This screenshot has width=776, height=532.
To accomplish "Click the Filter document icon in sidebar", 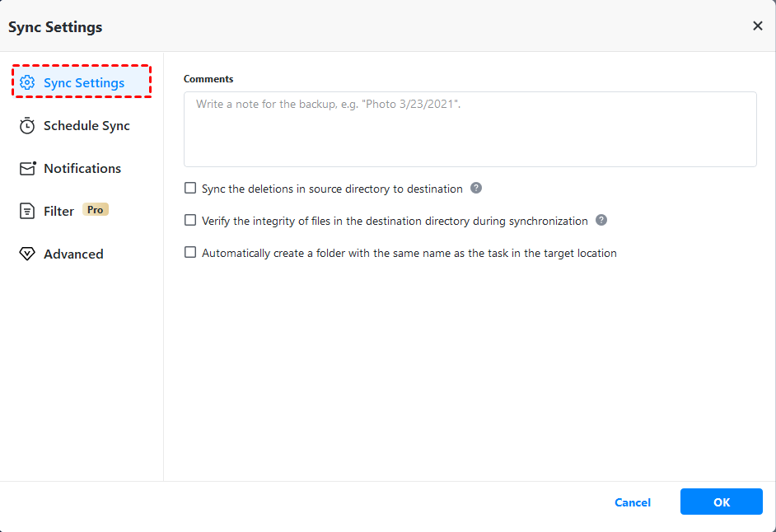I will (x=27, y=212).
